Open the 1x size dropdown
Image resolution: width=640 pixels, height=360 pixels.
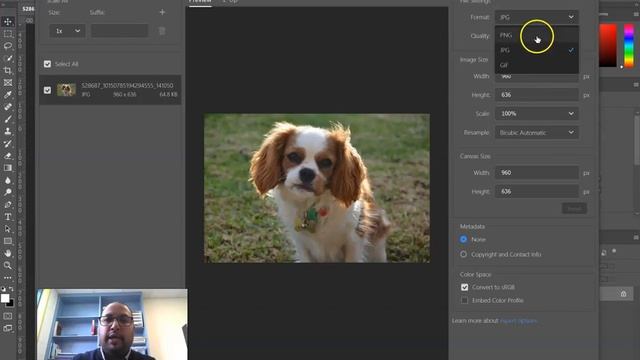pos(67,31)
